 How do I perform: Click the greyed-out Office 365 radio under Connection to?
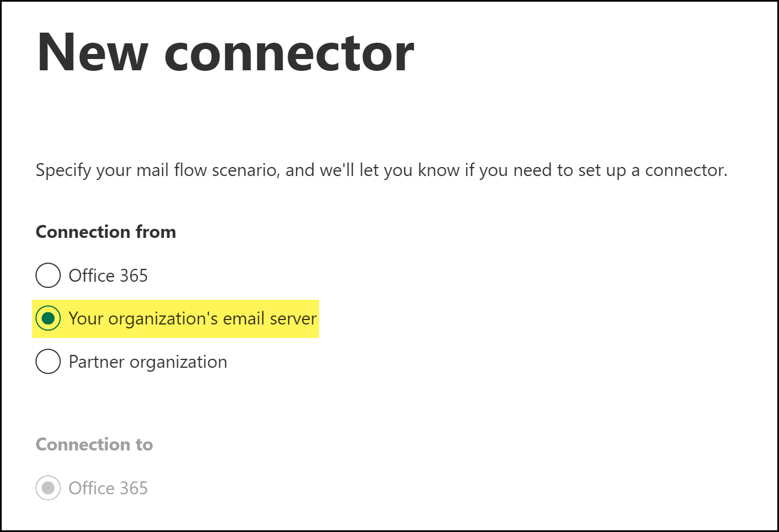click(48, 488)
